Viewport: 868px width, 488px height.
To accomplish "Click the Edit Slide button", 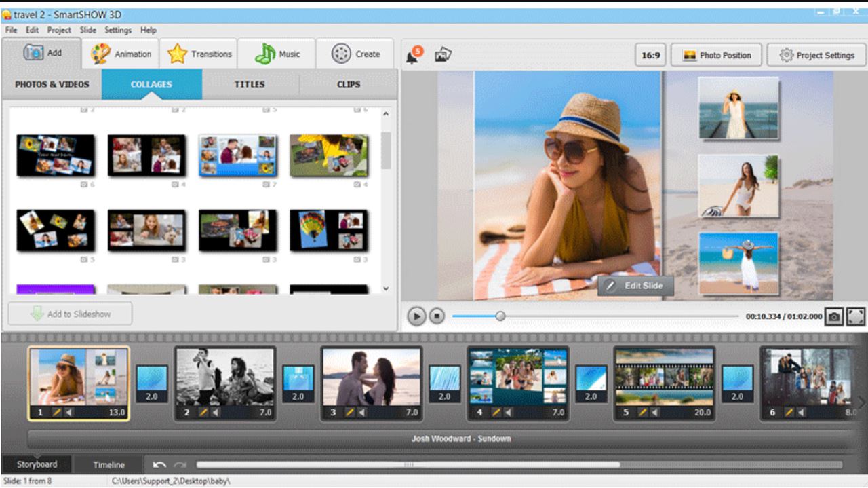I will click(637, 286).
